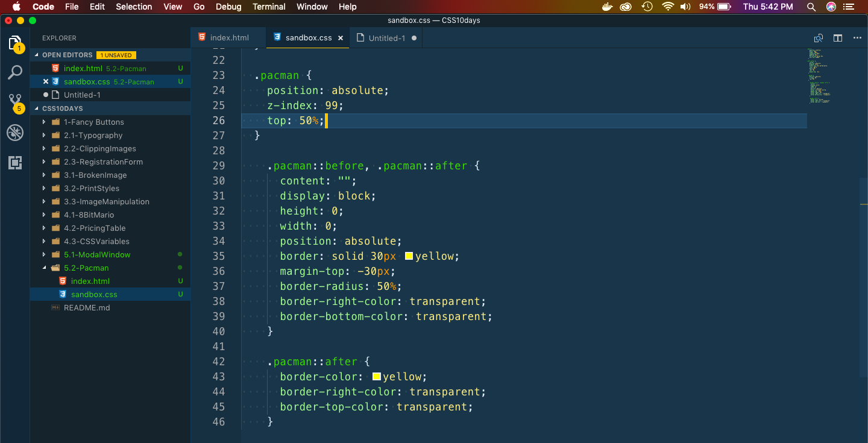Open Spotlight search in menu bar
The width and height of the screenshot is (868, 443).
[811, 7]
